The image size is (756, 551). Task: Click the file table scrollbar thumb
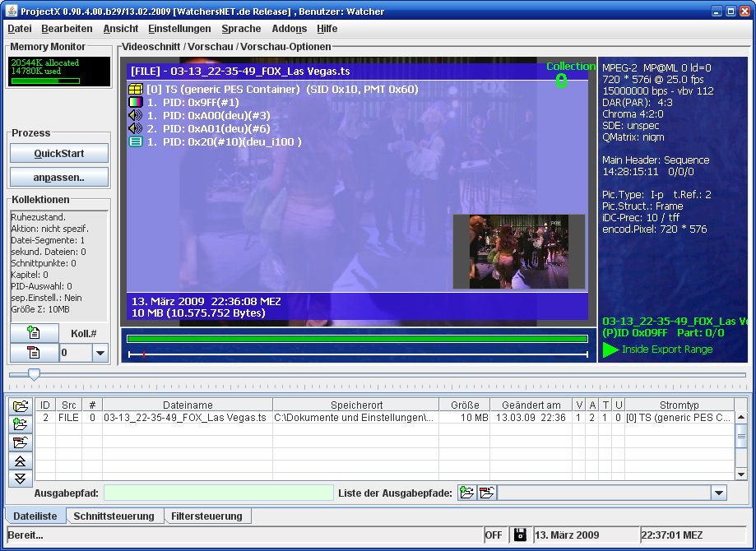741,437
